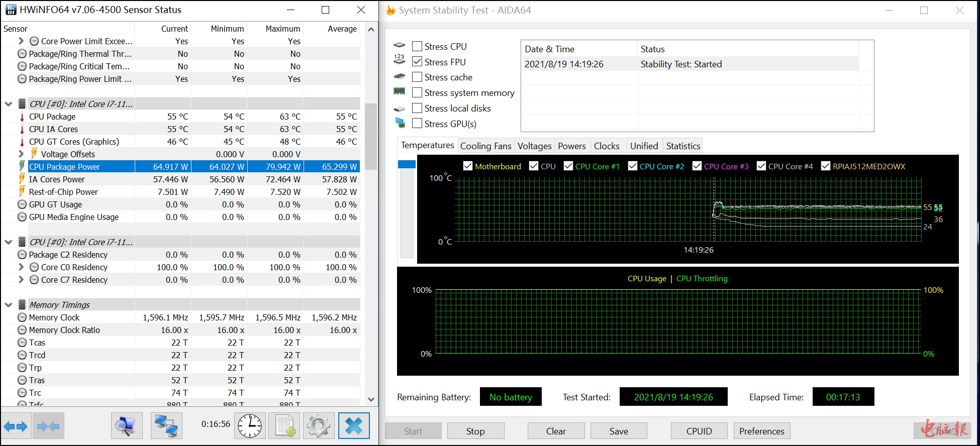Expand the Voltage Offsets row
Image resolution: width=980 pixels, height=446 pixels.
[x=21, y=154]
